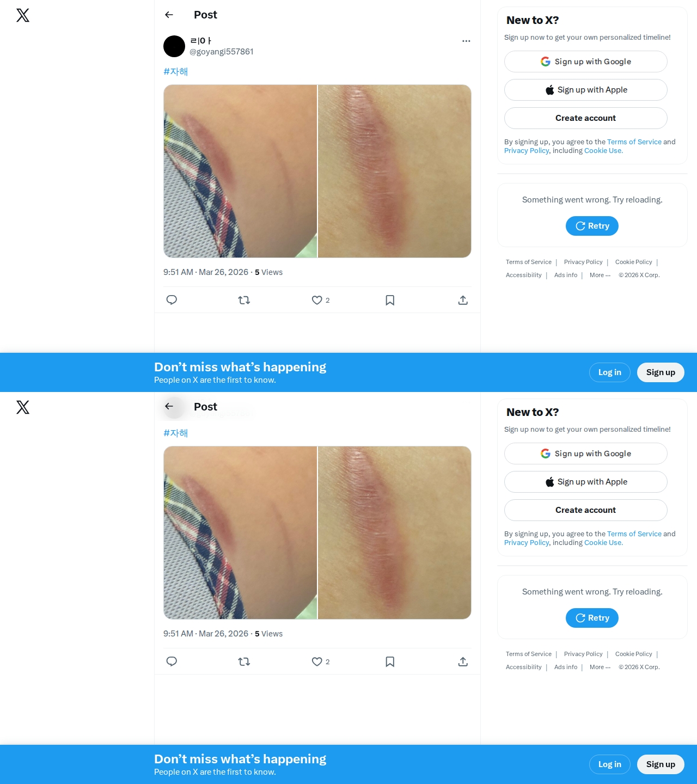Expand the More footer link in the upper sidebar
This screenshot has height=784, width=697.
(600, 275)
